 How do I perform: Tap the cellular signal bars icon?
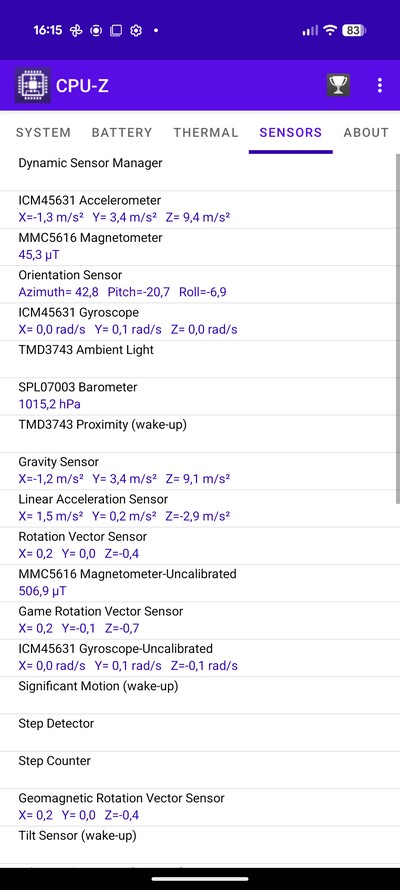click(310, 31)
